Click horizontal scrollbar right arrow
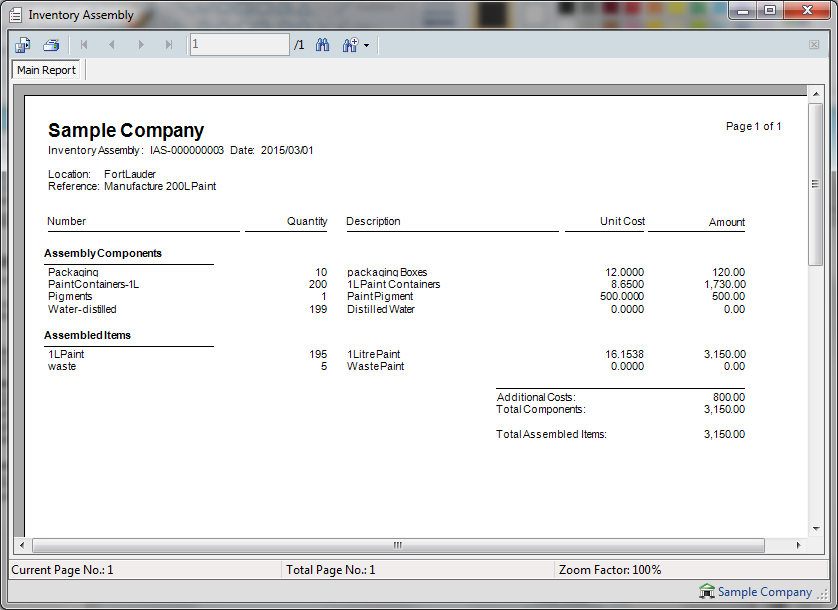 click(798, 545)
